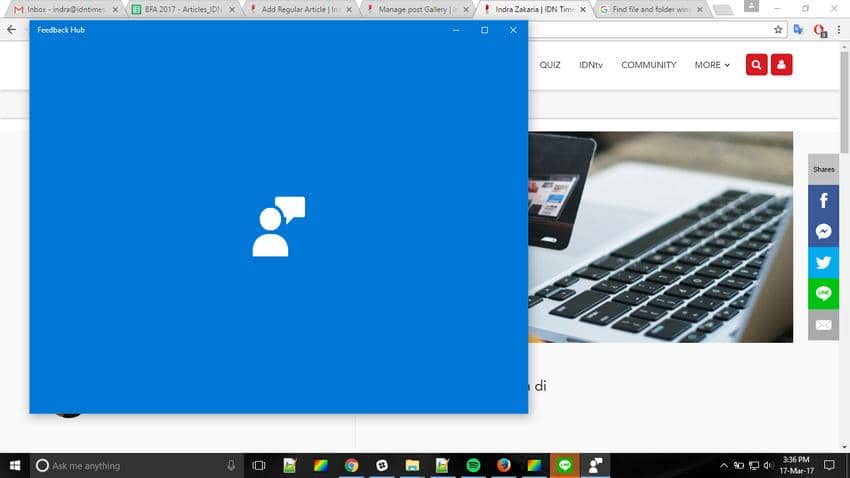
Task: Share via the green LINE icon
Action: tap(823, 294)
